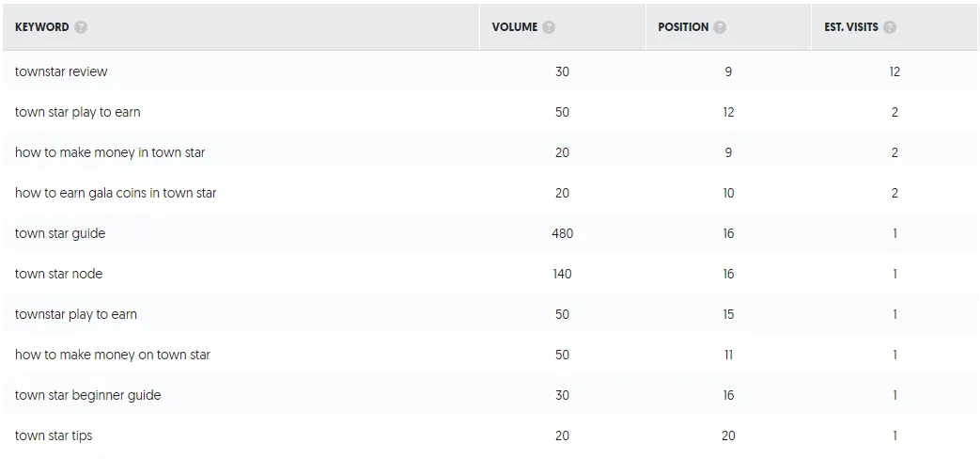Screen dimensions: 980x459
Task: Sort table by VOLUME column header
Action: pos(514,27)
